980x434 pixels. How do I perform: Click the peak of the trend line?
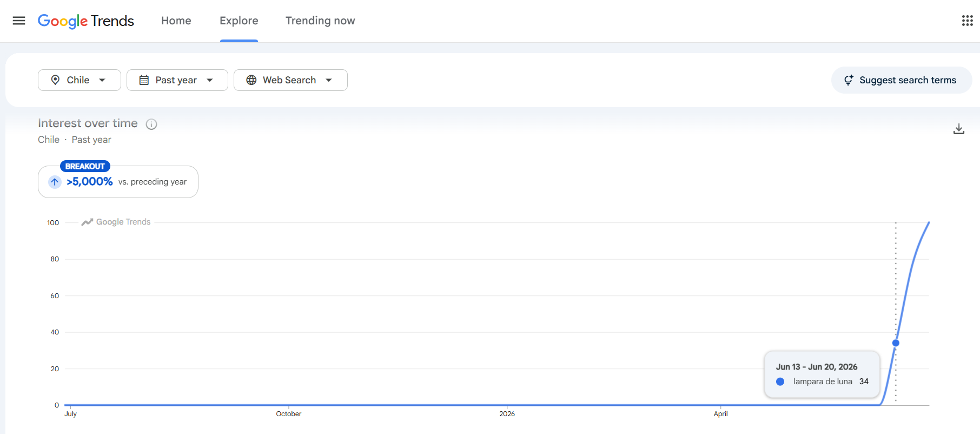pyautogui.click(x=929, y=223)
